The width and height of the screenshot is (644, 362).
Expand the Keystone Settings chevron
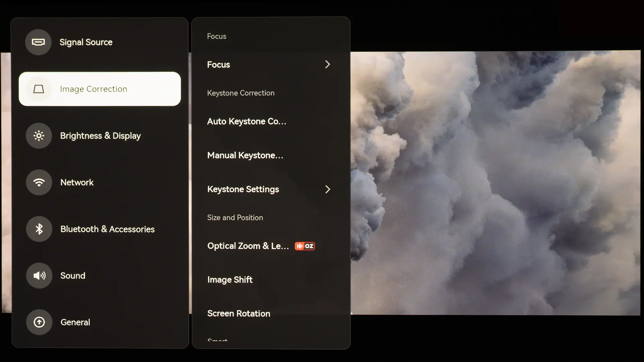[328, 189]
